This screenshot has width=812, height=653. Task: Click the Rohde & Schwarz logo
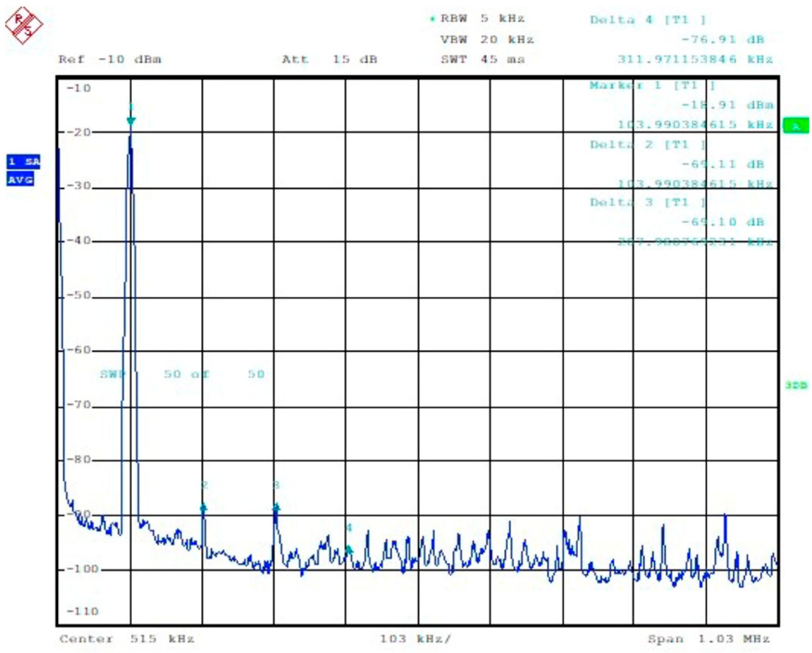point(24,26)
